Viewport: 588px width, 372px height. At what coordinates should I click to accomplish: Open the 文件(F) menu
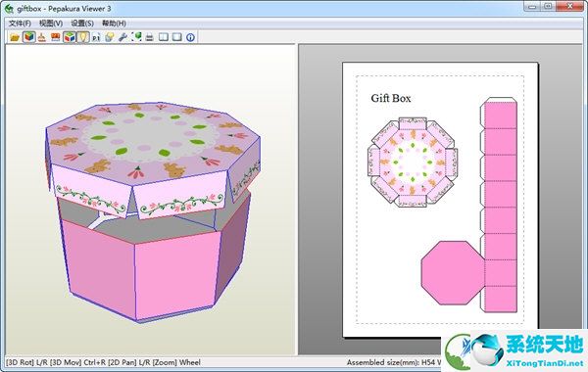coord(20,23)
